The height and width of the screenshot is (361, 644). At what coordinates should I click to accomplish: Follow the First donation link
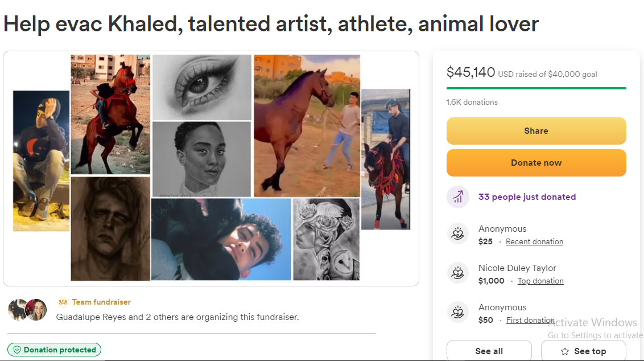click(x=530, y=321)
